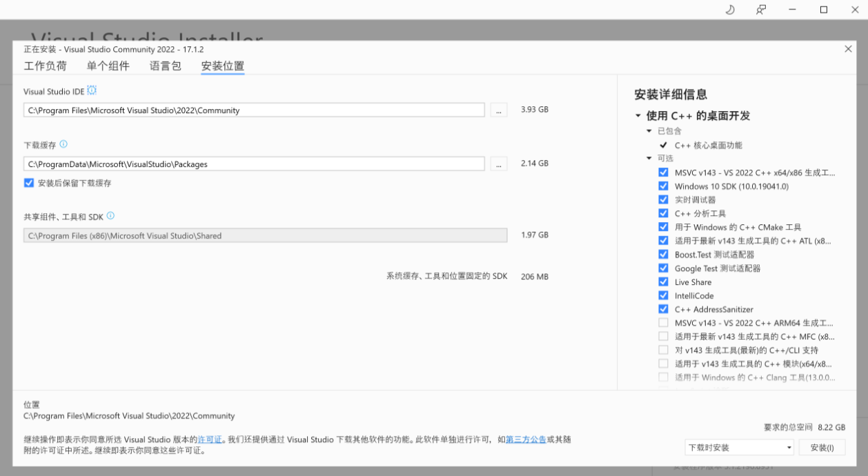
Task: Open the 第三方公告 link
Action: pos(526,439)
